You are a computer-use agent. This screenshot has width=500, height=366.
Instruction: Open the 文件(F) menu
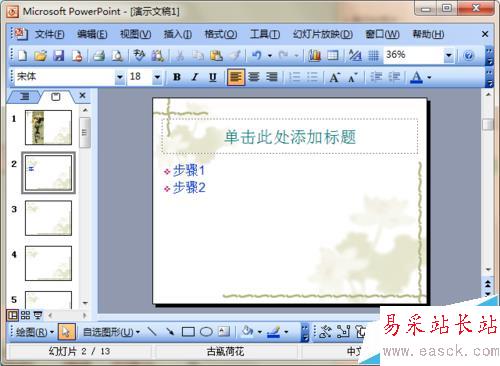coord(50,34)
